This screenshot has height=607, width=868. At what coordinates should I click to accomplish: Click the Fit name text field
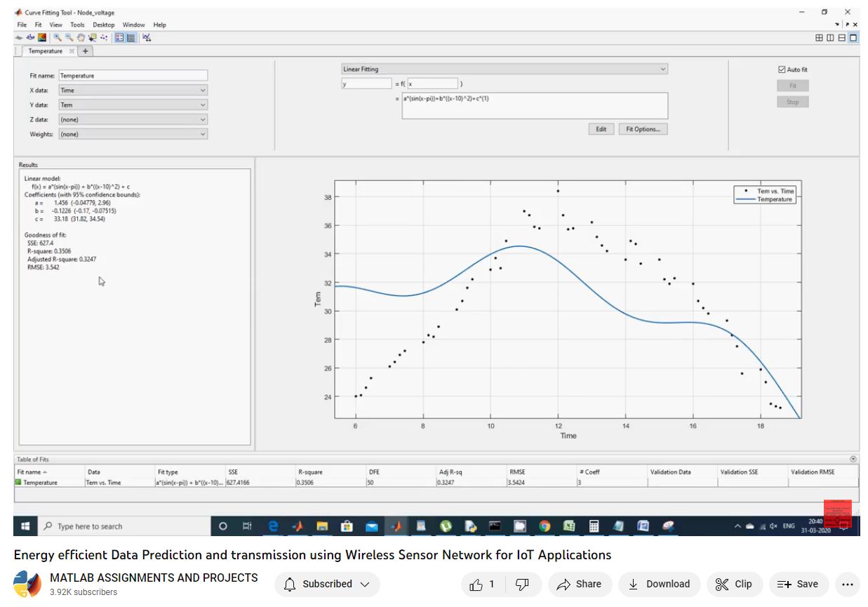point(133,76)
